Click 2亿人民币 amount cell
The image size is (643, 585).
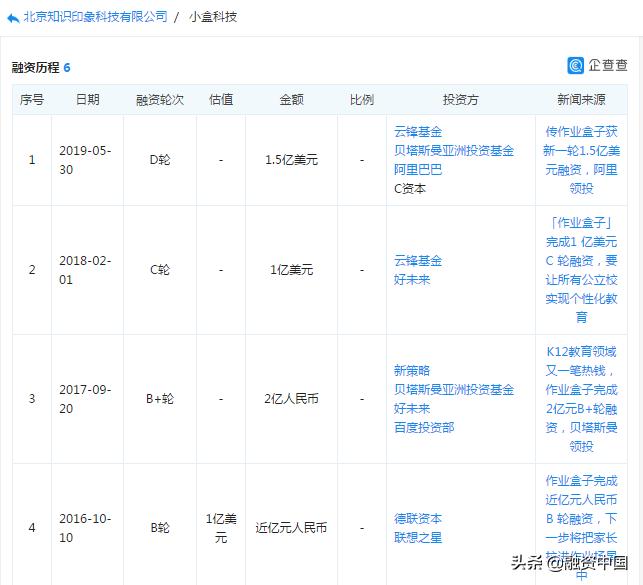[x=292, y=399]
